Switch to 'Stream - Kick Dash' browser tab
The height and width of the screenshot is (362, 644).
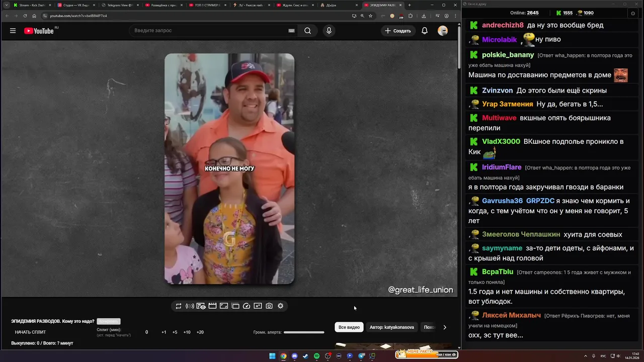[x=32, y=5]
